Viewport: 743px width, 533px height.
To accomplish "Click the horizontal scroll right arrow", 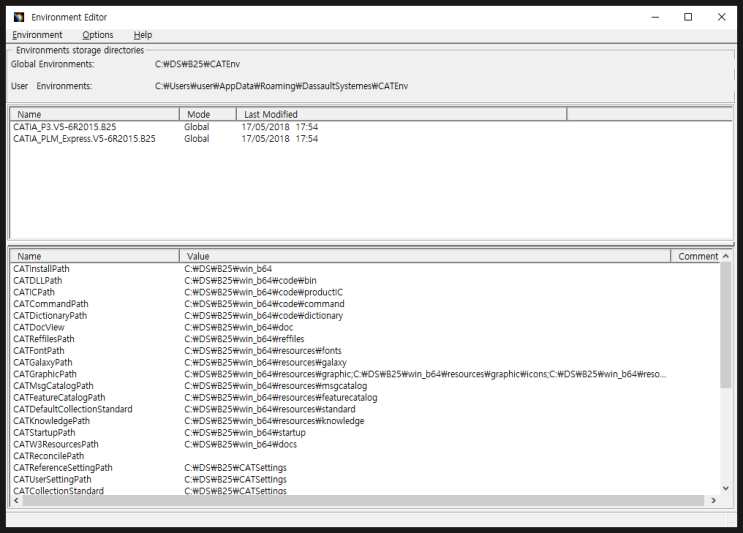I will point(714,500).
